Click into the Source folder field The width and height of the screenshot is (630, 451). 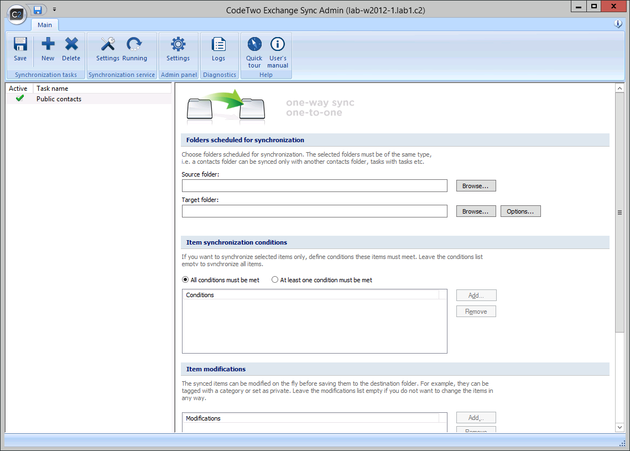click(x=315, y=186)
